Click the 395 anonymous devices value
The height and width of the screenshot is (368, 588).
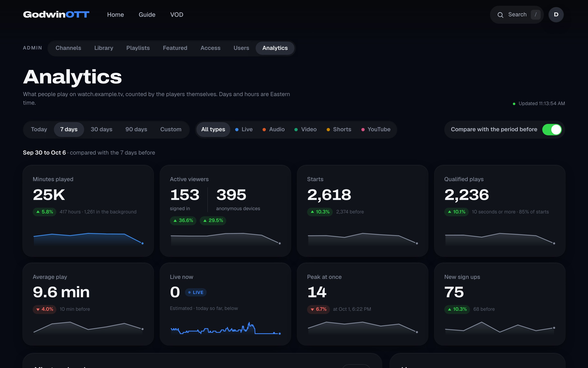point(231,195)
